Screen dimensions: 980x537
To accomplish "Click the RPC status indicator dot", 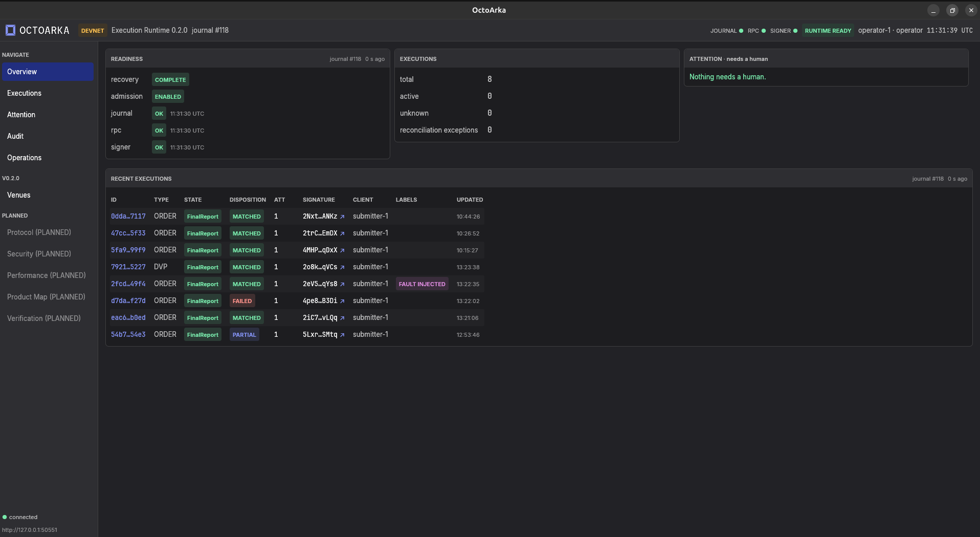I will [764, 31].
